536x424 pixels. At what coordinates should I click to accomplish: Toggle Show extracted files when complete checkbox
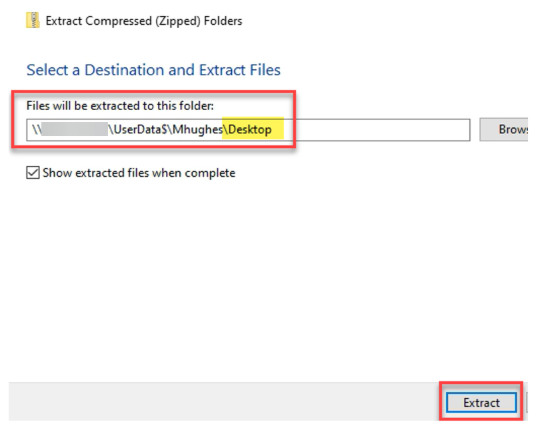[x=33, y=173]
